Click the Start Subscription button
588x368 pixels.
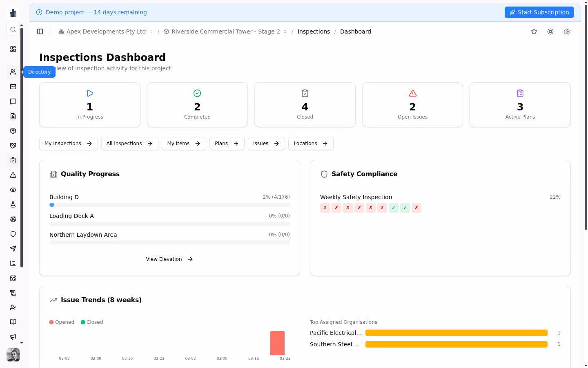[x=539, y=12]
